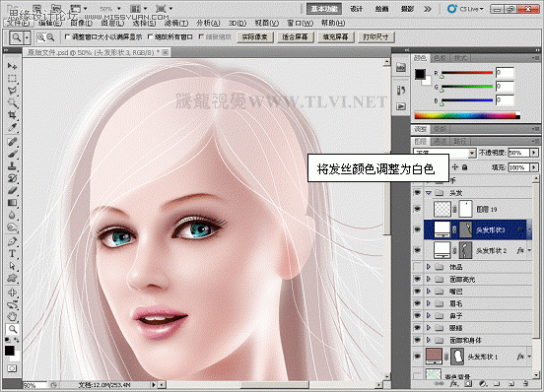Toggle resize windows to fit checkbox
This screenshot has height=392, width=544.
[x=67, y=36]
